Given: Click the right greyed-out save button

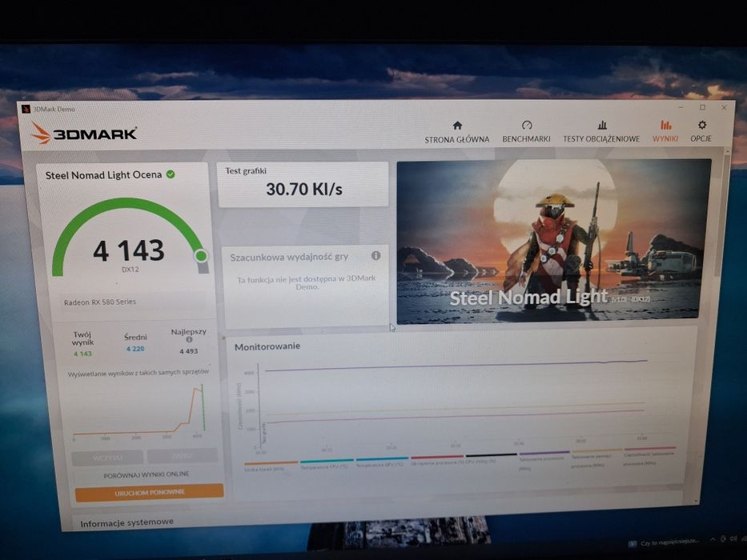Looking at the screenshot, I should click(182, 456).
